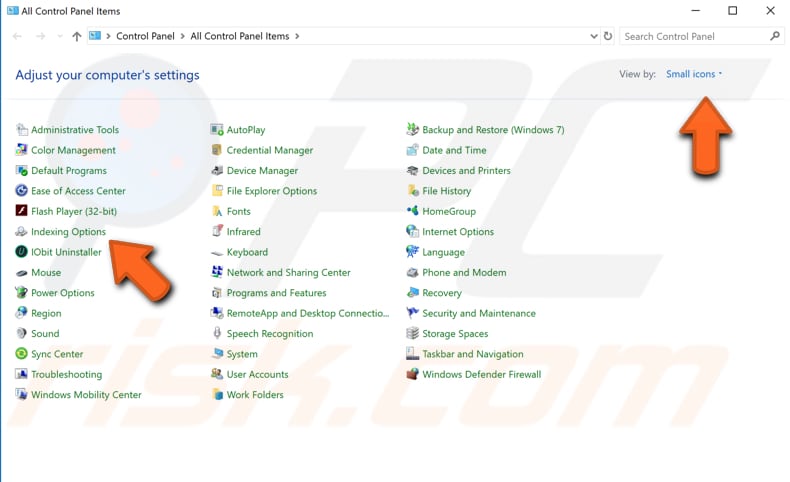
Task: Click the Devices and Printers icon
Action: (412, 170)
